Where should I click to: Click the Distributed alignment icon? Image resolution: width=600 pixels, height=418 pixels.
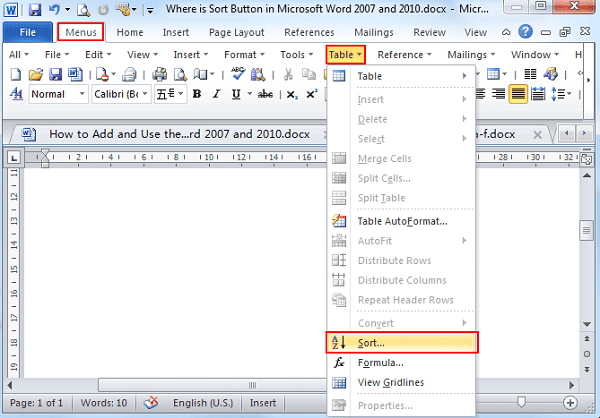pos(538,94)
